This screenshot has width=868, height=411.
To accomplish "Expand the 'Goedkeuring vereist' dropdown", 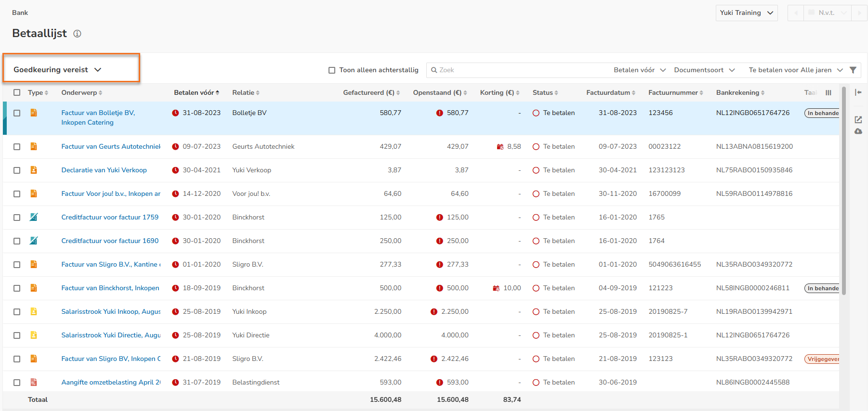I will [57, 70].
